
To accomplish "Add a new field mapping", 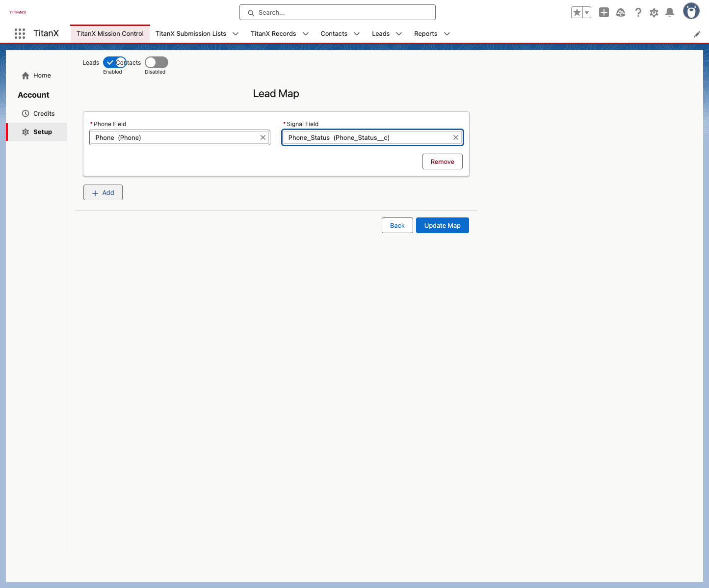I will (103, 192).
